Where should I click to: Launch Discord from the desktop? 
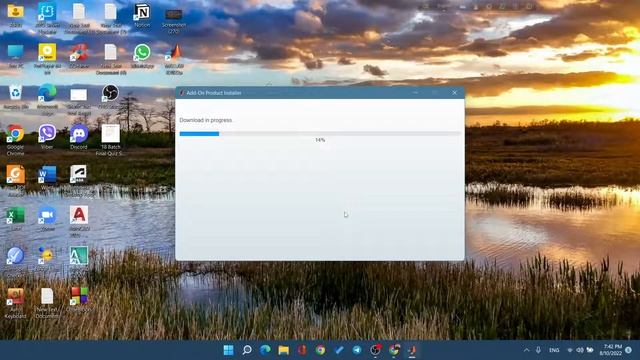[79, 137]
